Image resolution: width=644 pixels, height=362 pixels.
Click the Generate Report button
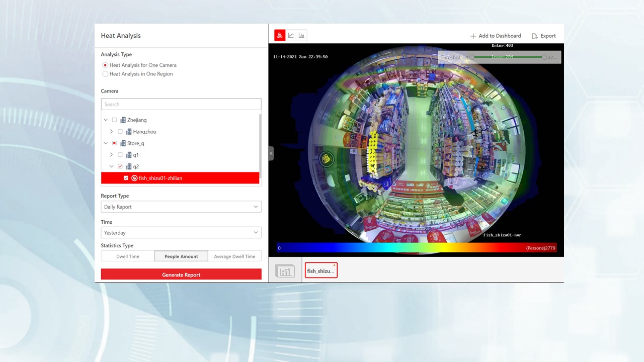(x=181, y=275)
